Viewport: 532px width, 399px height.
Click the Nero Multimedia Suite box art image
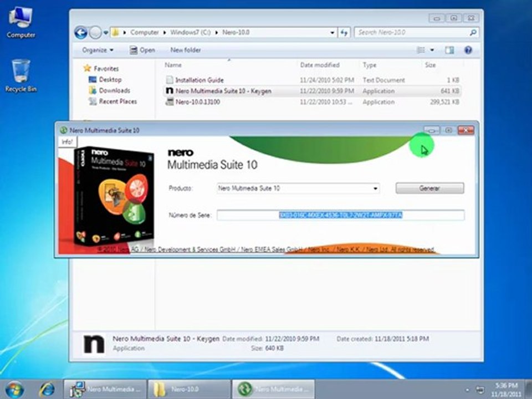point(114,196)
